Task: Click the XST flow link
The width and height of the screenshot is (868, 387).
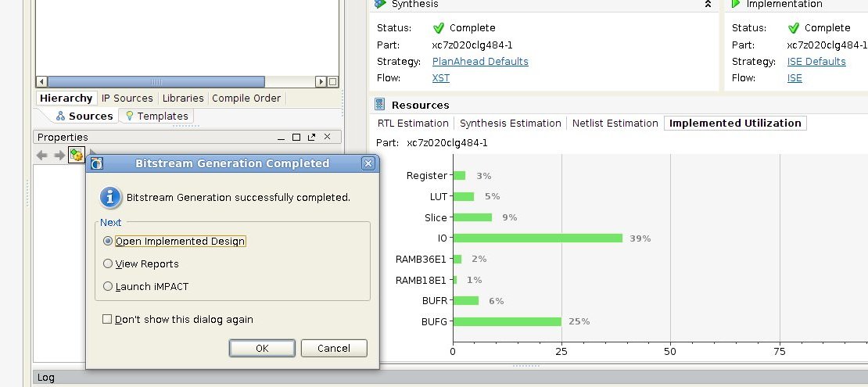Action: [x=441, y=78]
